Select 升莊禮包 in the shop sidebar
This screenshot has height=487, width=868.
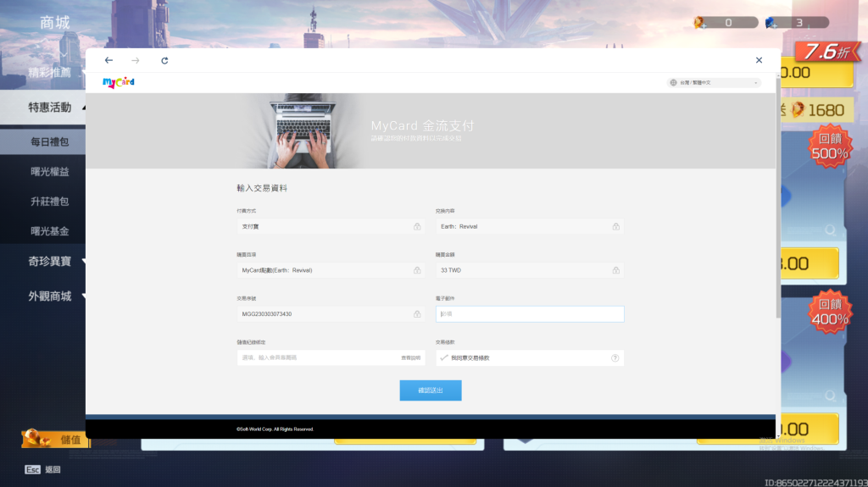click(50, 202)
